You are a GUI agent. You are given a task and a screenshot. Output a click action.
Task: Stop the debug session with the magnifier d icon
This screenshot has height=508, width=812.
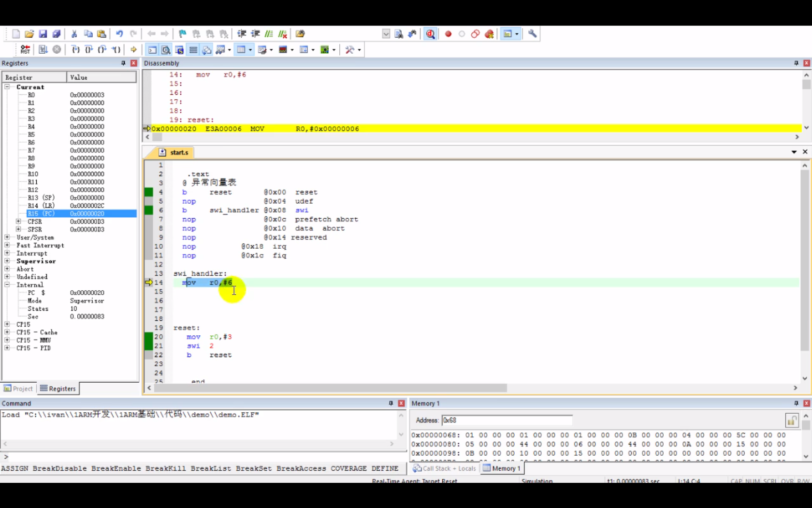pyautogui.click(x=430, y=34)
